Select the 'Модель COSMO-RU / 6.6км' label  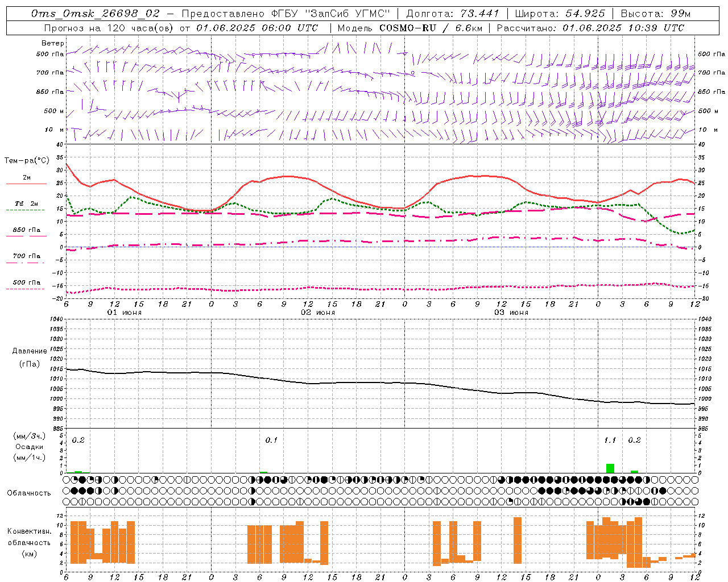pyautogui.click(x=409, y=28)
